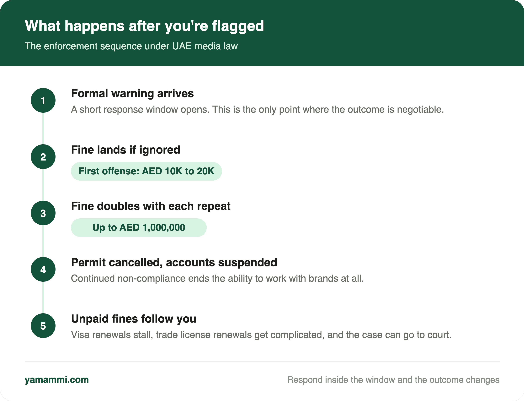The height and width of the screenshot is (409, 532).
Task: Click the 'Up to AED 1,000,000' pill
Action: (139, 228)
